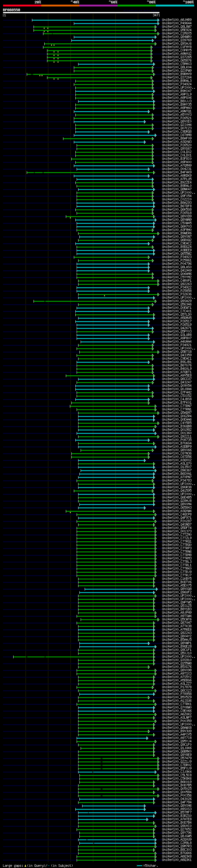
Task: Select the UniRef100_O57479 label
Action: tap(177, 758)
